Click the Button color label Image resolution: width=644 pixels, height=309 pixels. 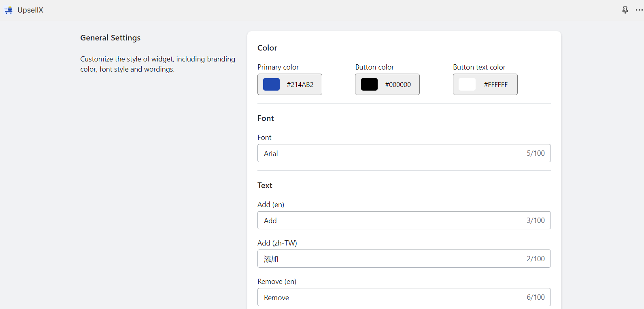(x=374, y=67)
